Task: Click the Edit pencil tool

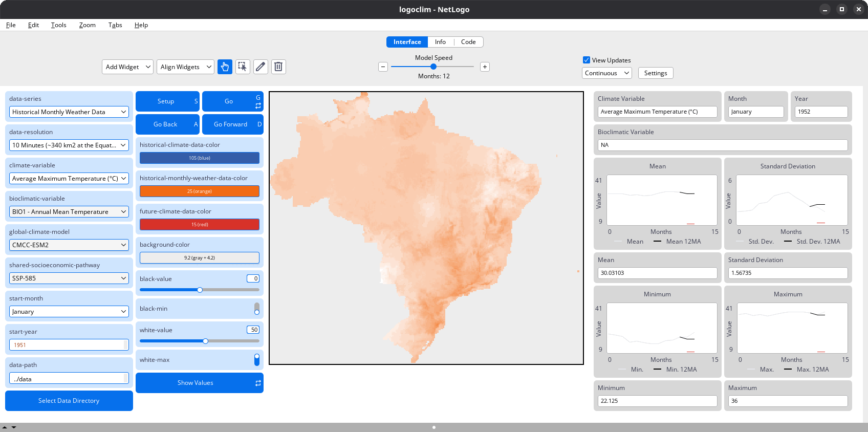Action: pyautogui.click(x=261, y=67)
